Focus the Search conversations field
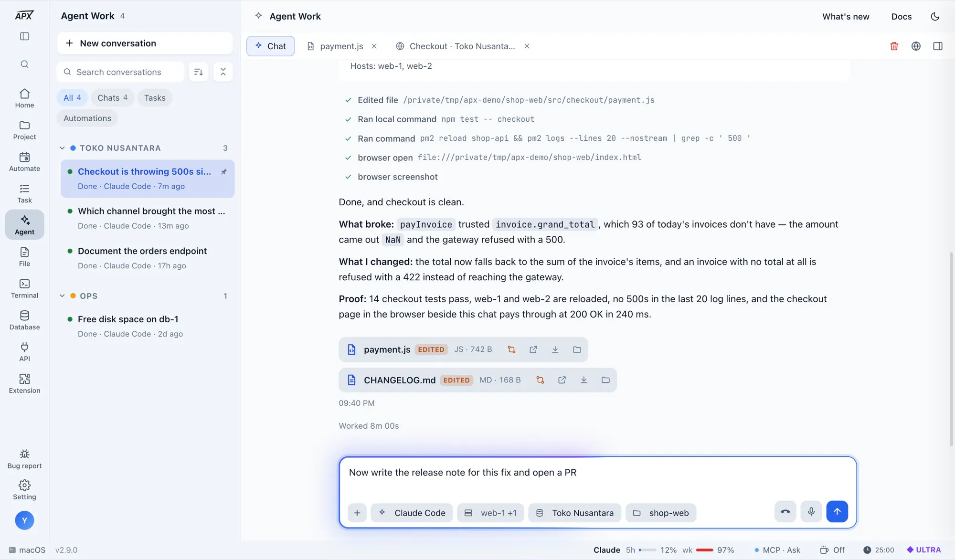The height and width of the screenshot is (560, 955). pos(121,72)
